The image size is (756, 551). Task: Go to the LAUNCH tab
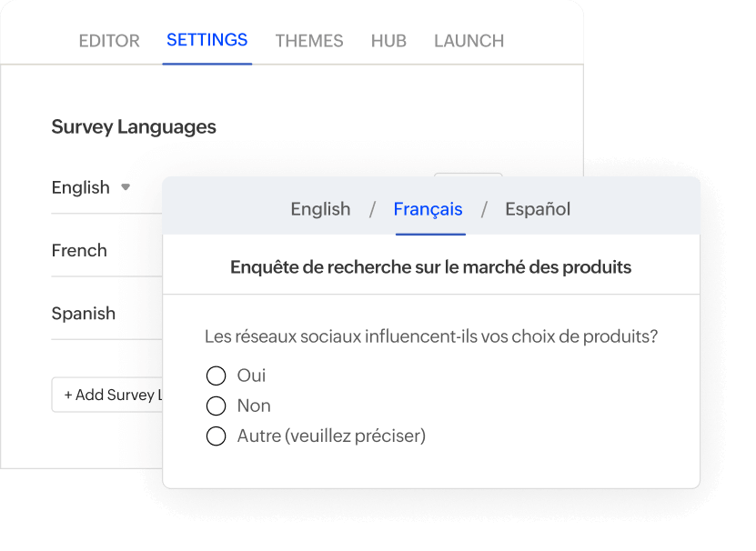coord(469,40)
